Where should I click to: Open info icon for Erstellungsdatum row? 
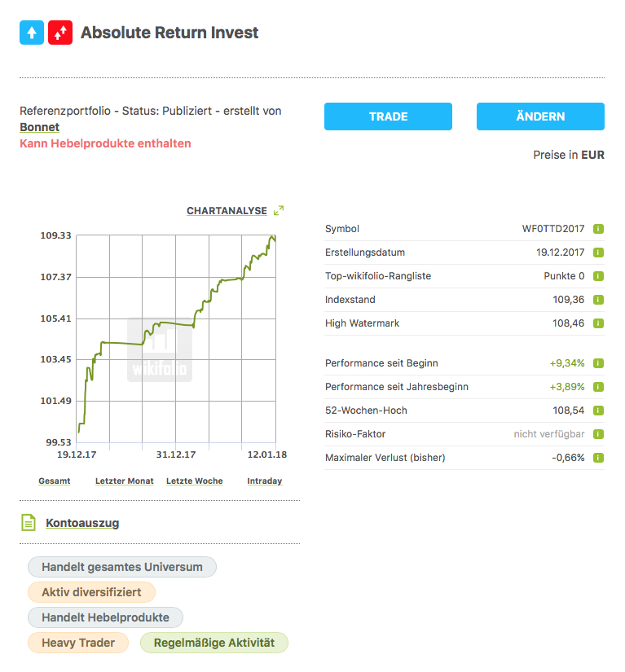point(598,253)
